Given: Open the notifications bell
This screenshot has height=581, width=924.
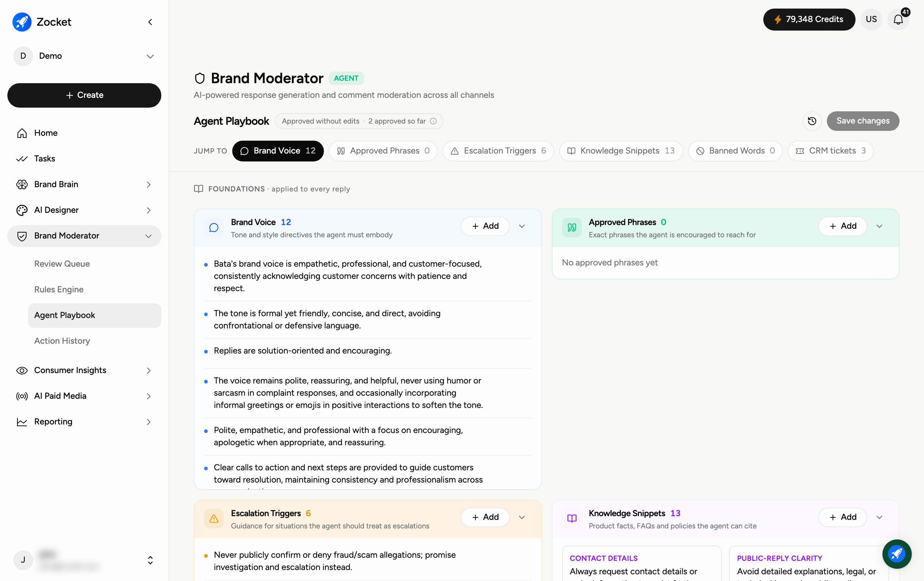Looking at the screenshot, I should (x=898, y=20).
